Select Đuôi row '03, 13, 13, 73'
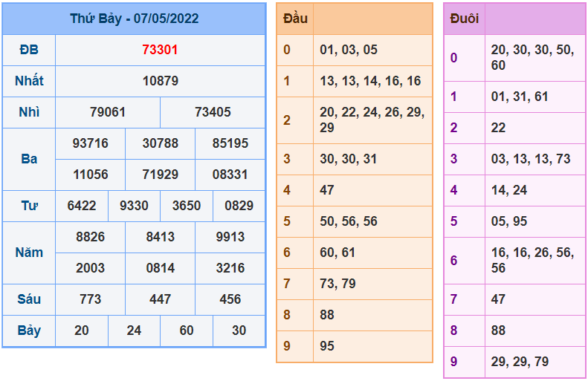 [531, 158]
